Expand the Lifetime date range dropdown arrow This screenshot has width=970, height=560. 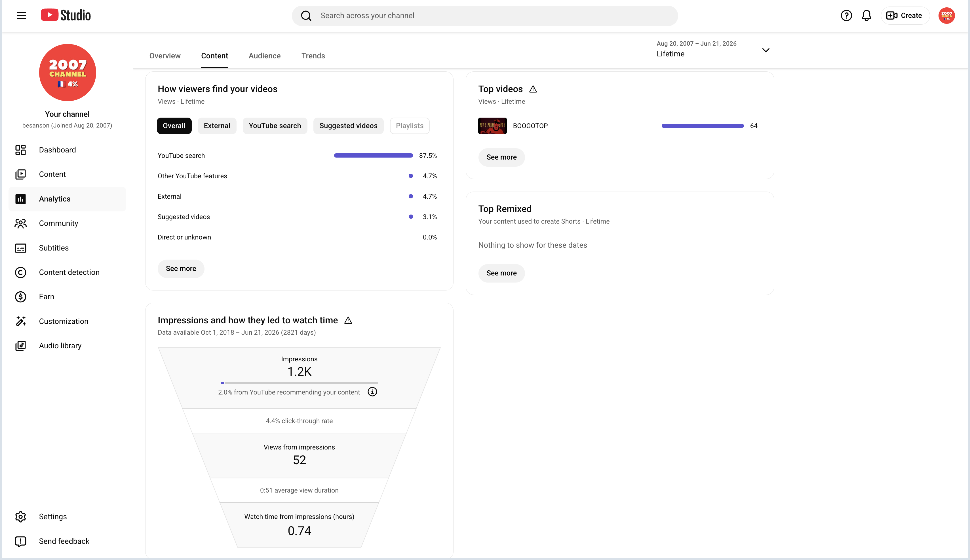pos(766,50)
